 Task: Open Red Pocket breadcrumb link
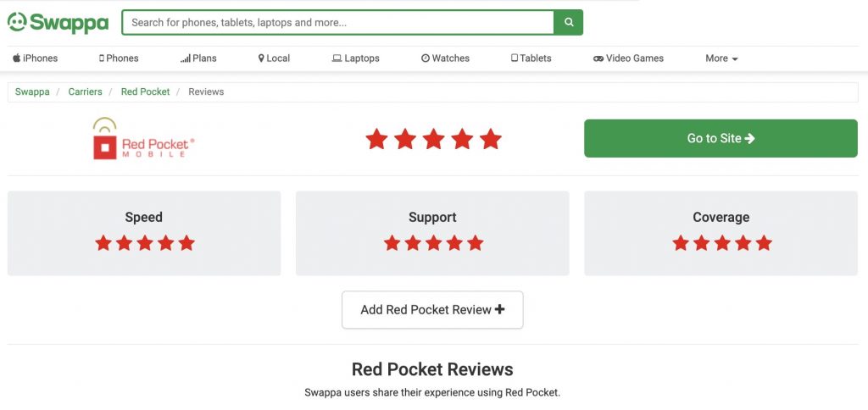[x=146, y=91]
